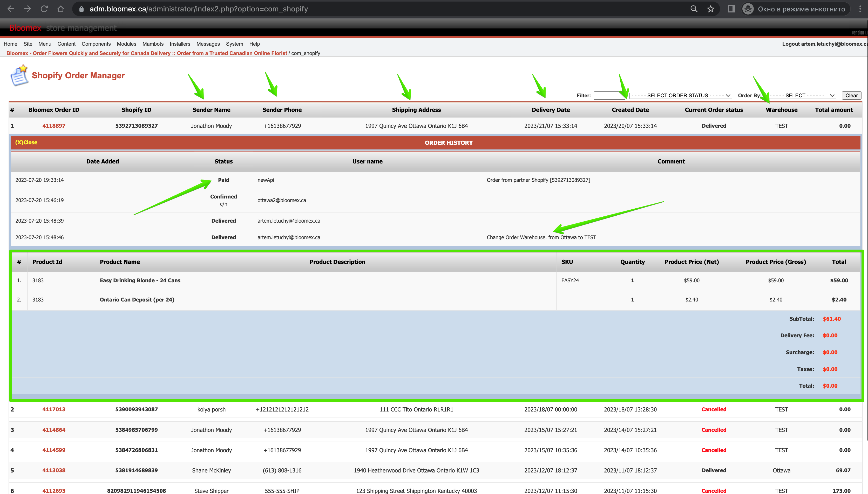Click the Shopify Order Manager notepad icon
868x494 pixels.
[19, 75]
